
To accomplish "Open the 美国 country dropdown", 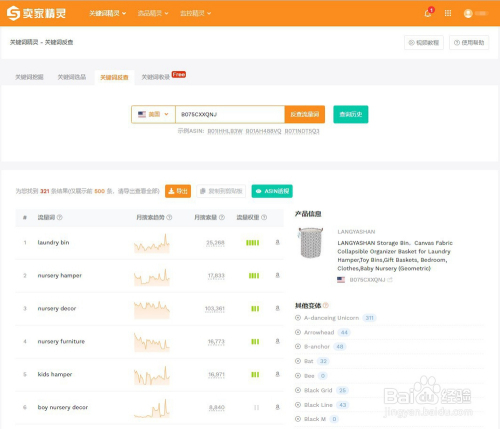I will 153,114.
